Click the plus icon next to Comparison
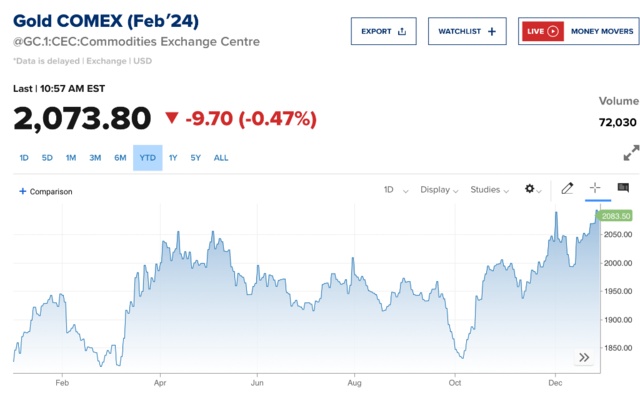 pyautogui.click(x=23, y=191)
